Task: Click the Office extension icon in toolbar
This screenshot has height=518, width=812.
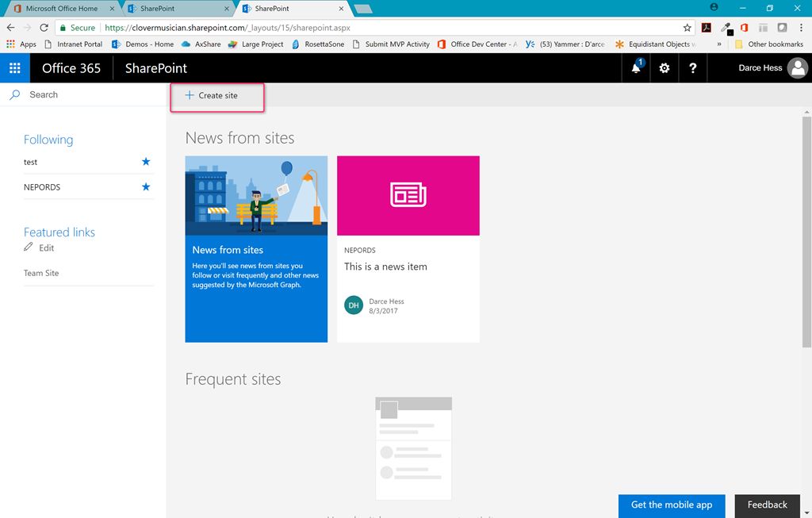Action: coord(744,28)
